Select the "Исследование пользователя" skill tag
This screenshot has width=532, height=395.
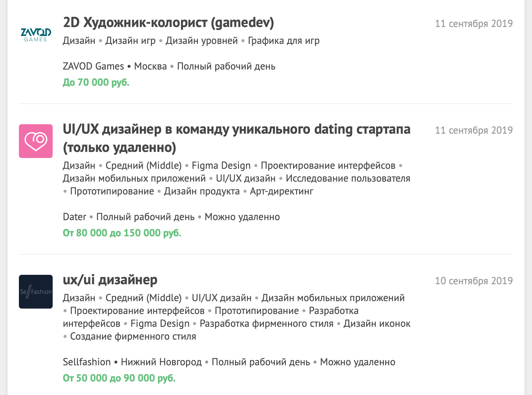click(x=348, y=178)
